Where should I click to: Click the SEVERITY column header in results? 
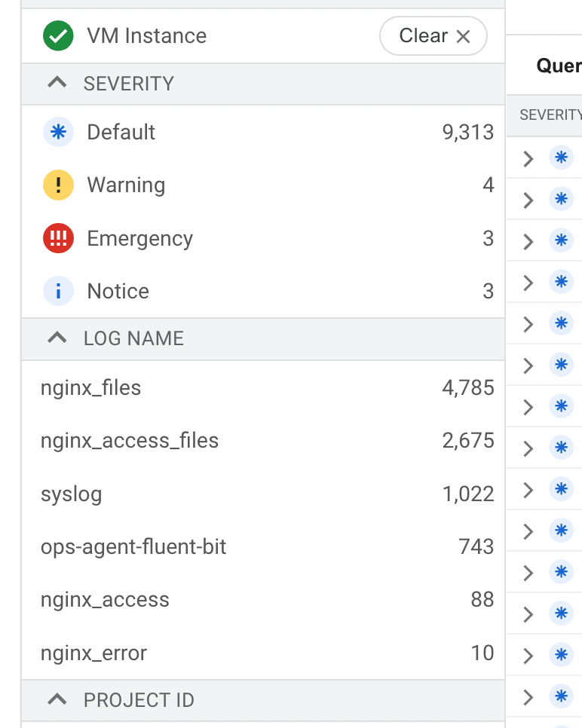coord(550,115)
